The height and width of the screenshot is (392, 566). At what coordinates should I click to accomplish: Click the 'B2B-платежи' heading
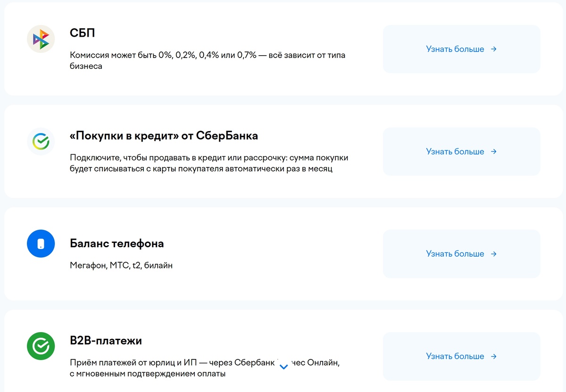[106, 341]
